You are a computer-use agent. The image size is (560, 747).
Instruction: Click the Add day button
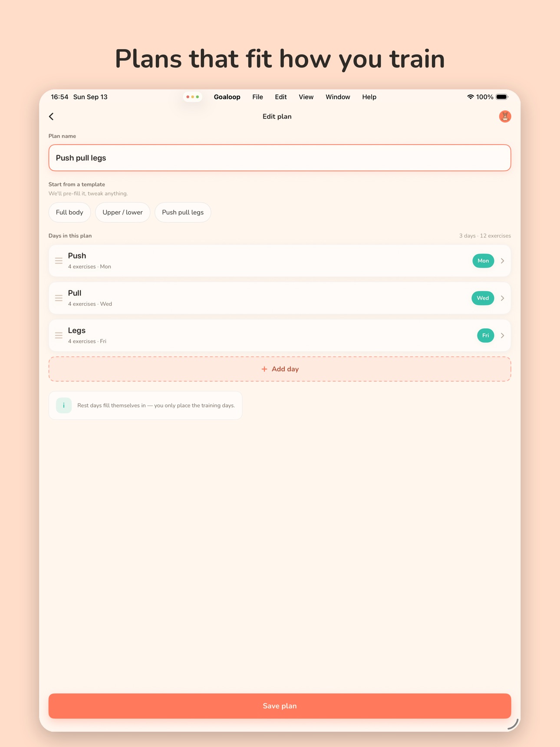click(280, 369)
